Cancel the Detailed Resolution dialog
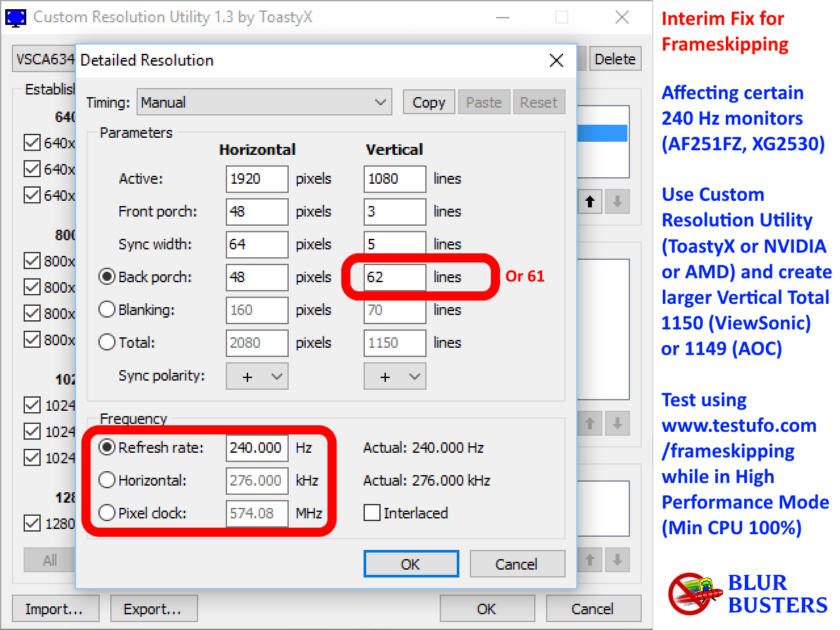The width and height of the screenshot is (840, 630). click(x=517, y=564)
